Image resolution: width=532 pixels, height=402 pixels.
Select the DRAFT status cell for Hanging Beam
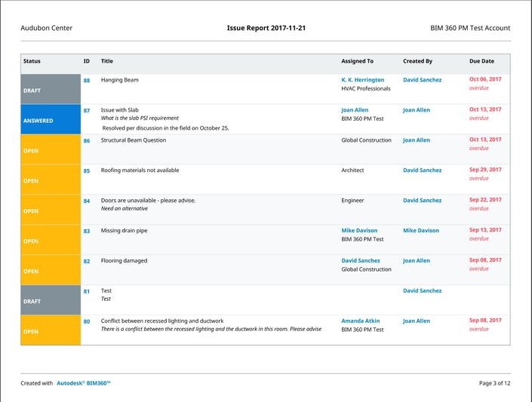pyautogui.click(x=51, y=89)
